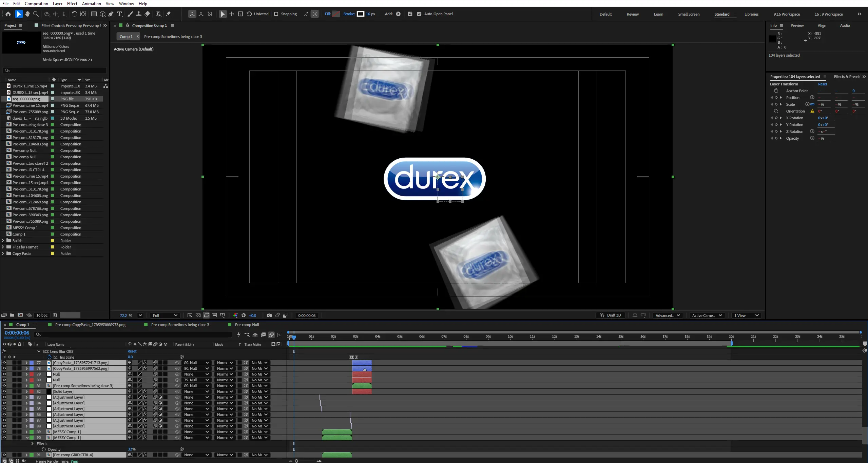Select the Roto Brush tool
868x463 pixels.
click(x=158, y=14)
